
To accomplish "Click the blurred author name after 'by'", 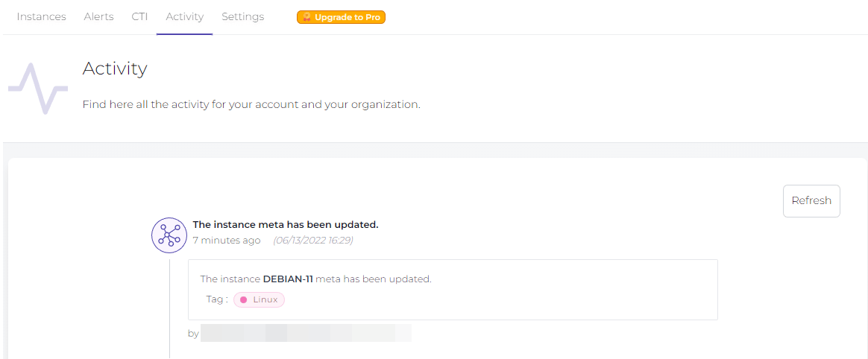I will pos(306,333).
